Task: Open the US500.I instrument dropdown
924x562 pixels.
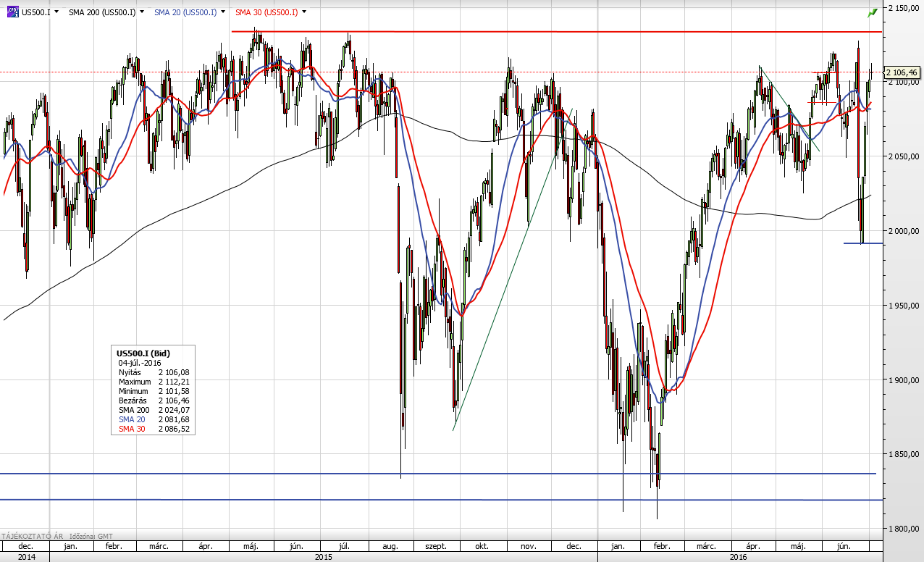Action: [57, 12]
